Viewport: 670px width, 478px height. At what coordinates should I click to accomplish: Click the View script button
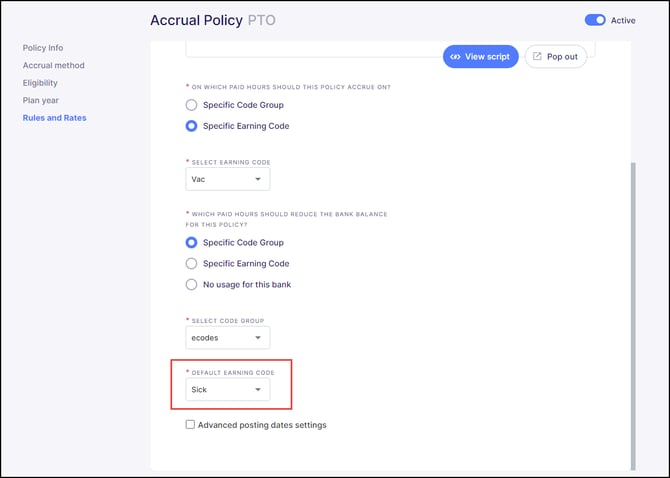pyautogui.click(x=481, y=57)
